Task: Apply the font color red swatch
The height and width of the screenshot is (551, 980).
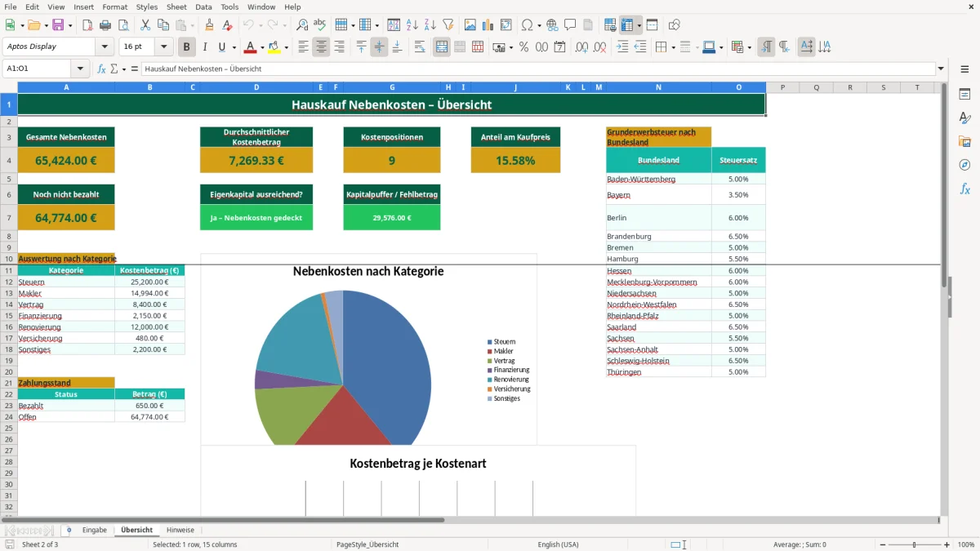Action: click(x=251, y=47)
